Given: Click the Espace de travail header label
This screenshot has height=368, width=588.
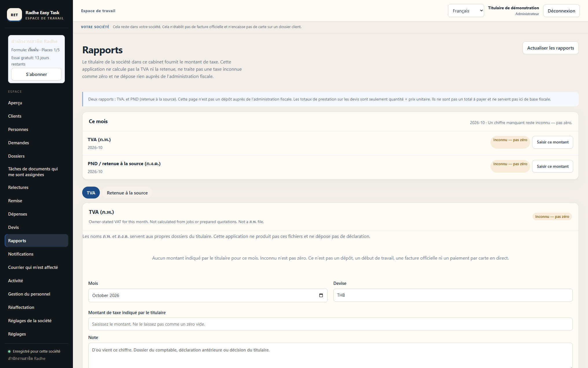Looking at the screenshot, I should pyautogui.click(x=98, y=11).
